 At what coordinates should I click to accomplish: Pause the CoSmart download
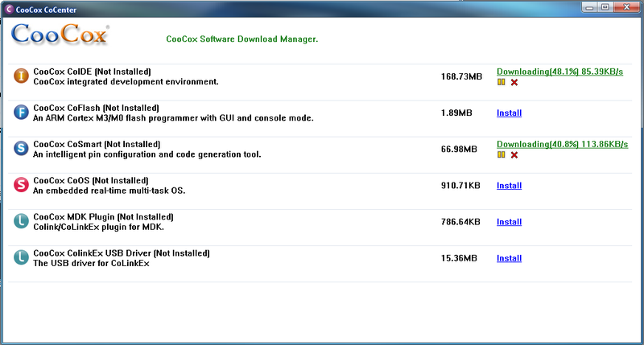coord(501,154)
